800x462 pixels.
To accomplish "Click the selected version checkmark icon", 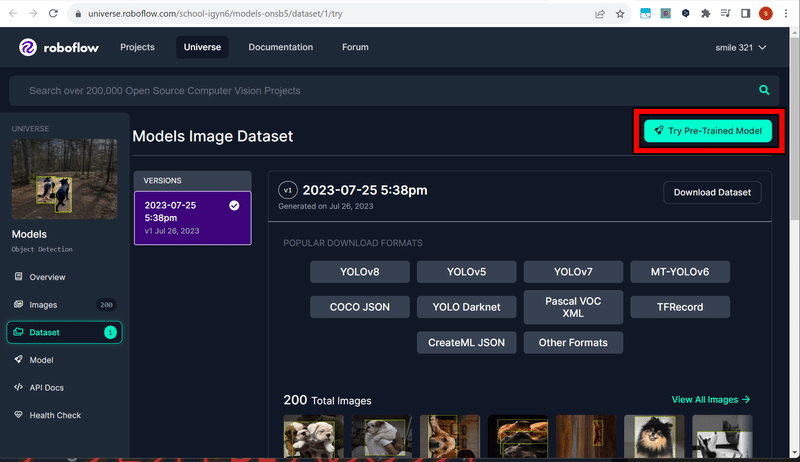I will [x=234, y=206].
